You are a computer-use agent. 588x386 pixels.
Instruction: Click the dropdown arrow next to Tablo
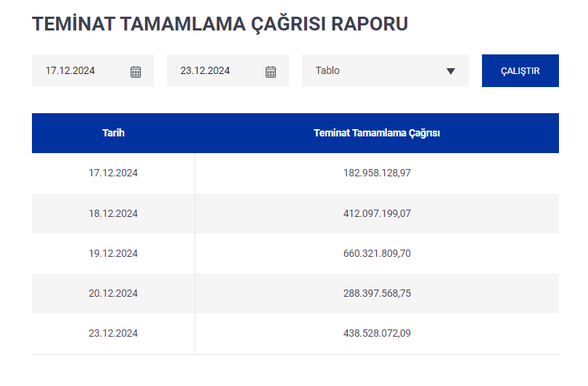(x=450, y=71)
